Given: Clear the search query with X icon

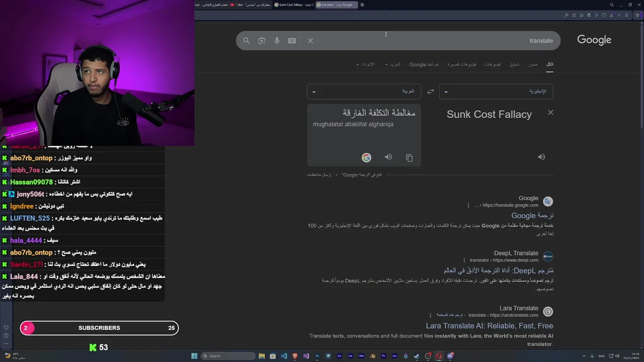Looking at the screenshot, I should tap(310, 41).
